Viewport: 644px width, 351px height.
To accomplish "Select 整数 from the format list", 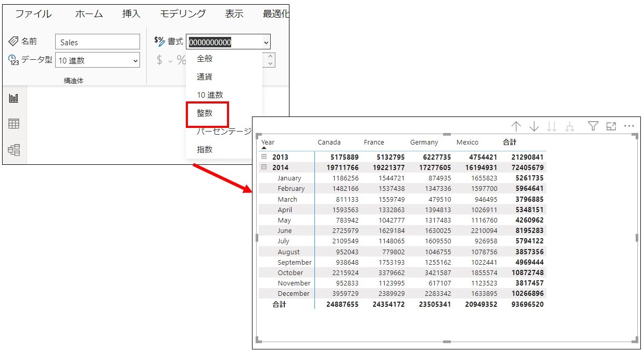I will (x=205, y=113).
